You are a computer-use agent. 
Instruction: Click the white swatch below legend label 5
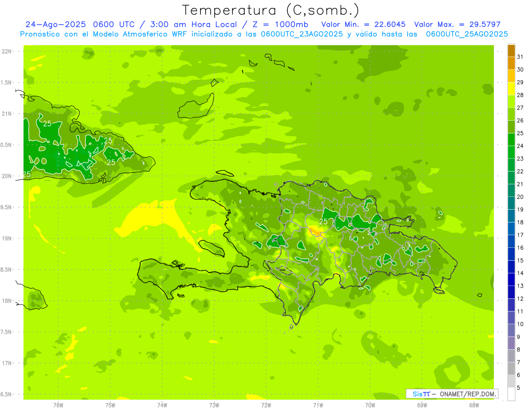point(511,394)
